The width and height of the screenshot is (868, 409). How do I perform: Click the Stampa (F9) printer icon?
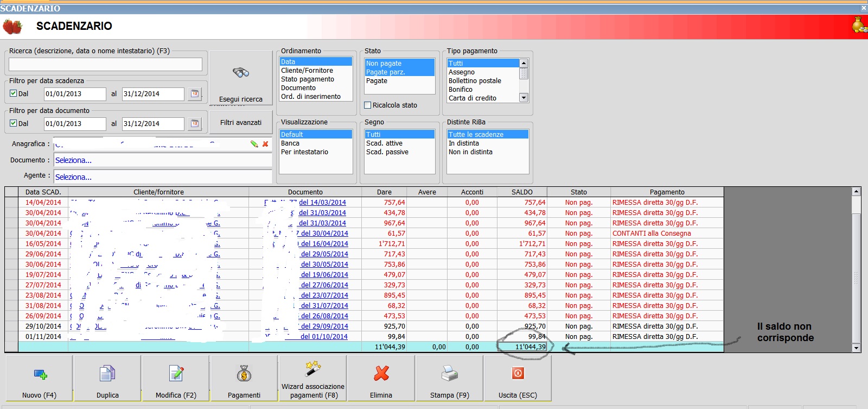(450, 374)
